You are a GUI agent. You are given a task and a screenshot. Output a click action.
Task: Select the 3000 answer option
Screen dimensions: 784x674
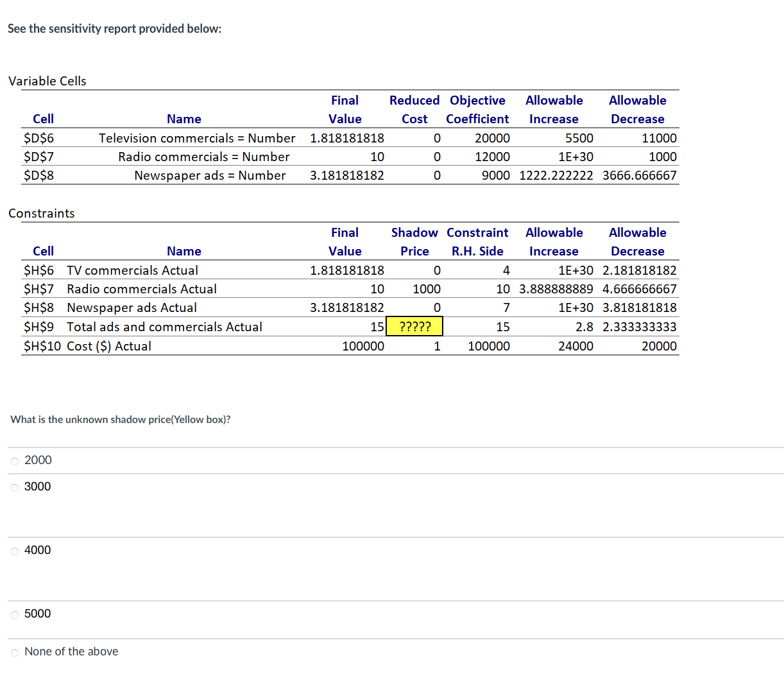[14, 487]
